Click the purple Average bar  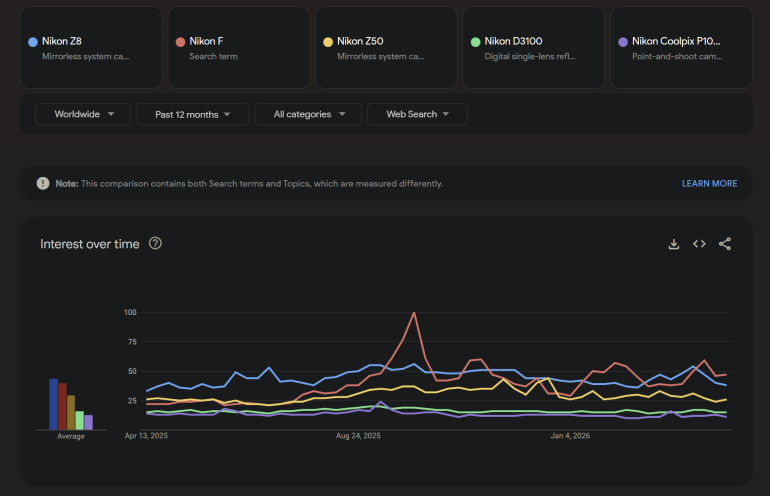[x=88, y=422]
